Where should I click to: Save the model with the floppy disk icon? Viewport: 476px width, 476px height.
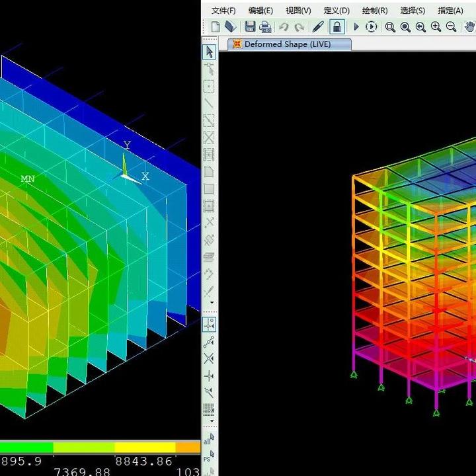click(250, 26)
